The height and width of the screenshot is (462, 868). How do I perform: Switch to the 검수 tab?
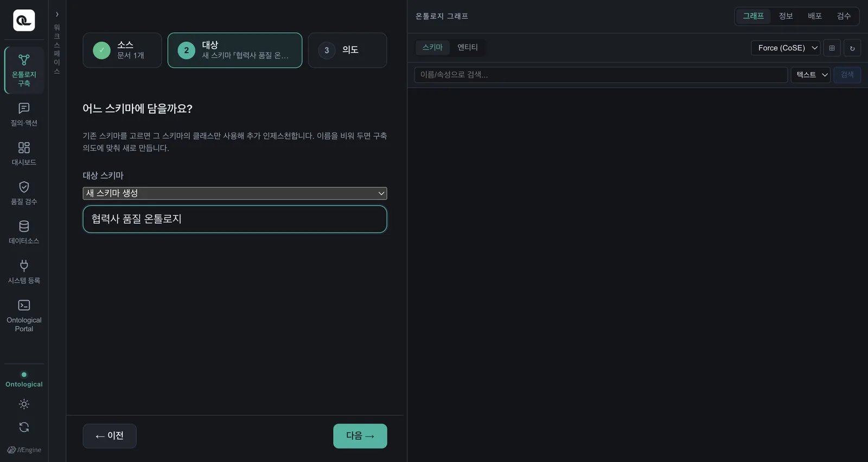click(x=844, y=16)
